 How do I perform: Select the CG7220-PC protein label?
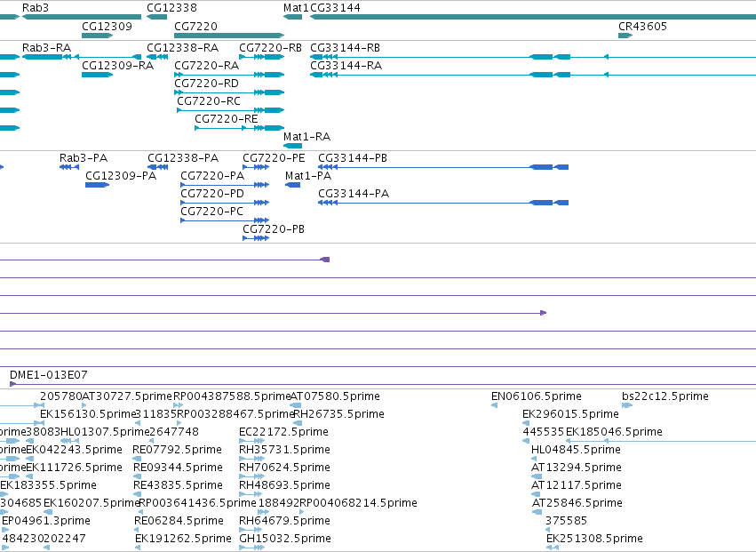tap(211, 212)
